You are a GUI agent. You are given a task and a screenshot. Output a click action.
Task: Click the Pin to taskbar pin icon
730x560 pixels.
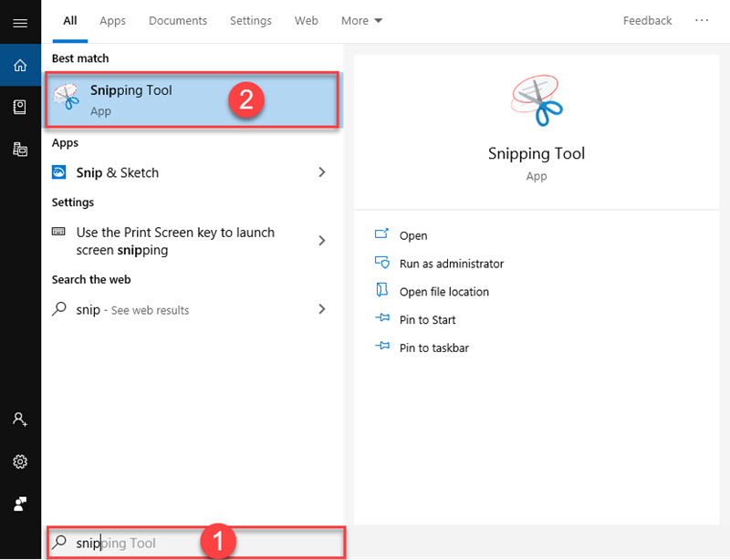click(x=382, y=346)
